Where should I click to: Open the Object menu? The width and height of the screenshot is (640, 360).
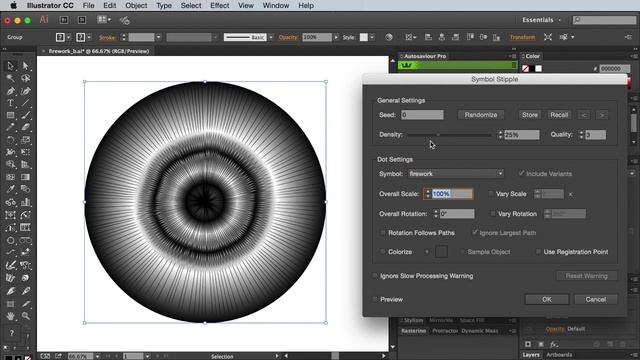pos(136,5)
